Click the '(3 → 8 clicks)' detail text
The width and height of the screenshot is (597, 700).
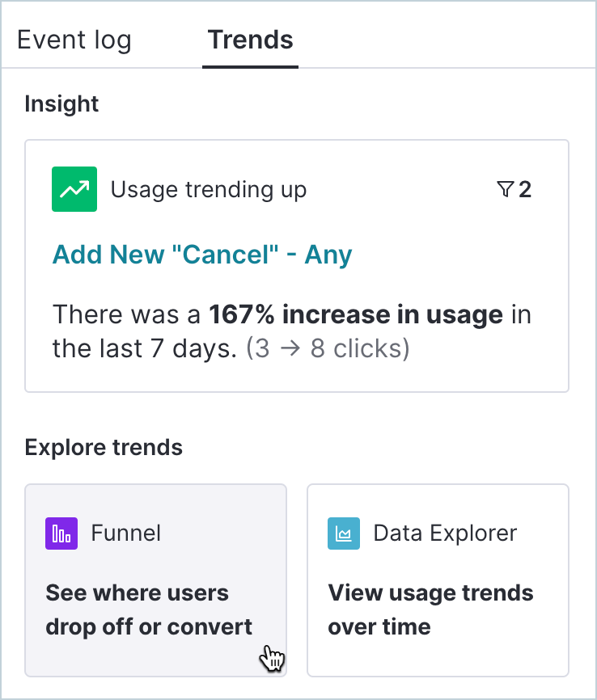pos(328,349)
